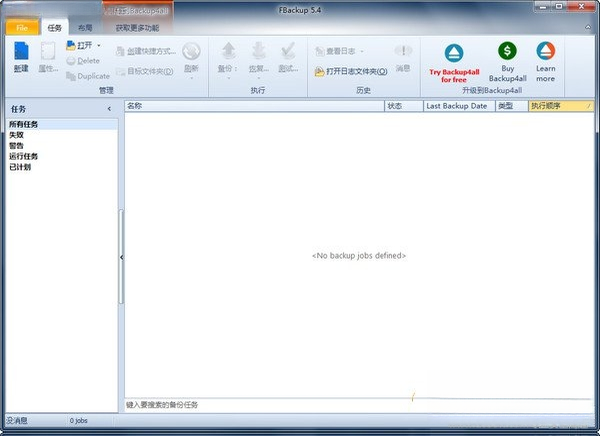Image resolution: width=600 pixels, height=436 pixels.
Task: Sort by 执行顺序 execution order column
Action: pos(561,106)
